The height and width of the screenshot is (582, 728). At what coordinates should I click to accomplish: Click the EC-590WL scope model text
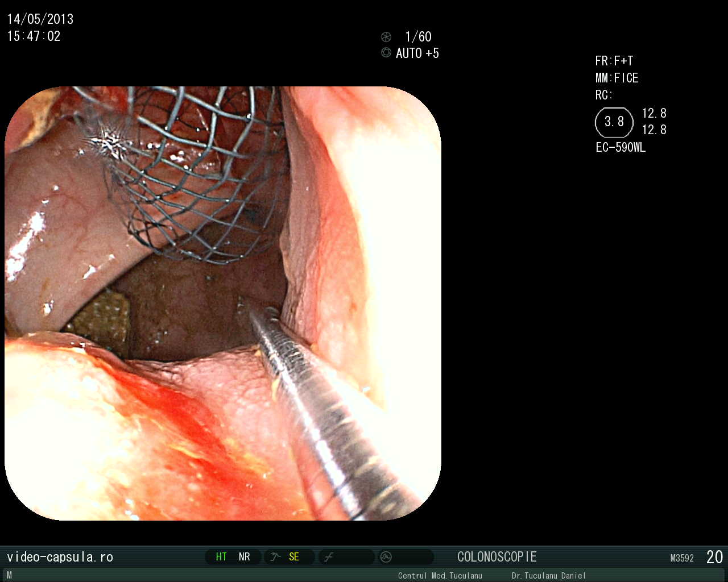[x=621, y=147]
